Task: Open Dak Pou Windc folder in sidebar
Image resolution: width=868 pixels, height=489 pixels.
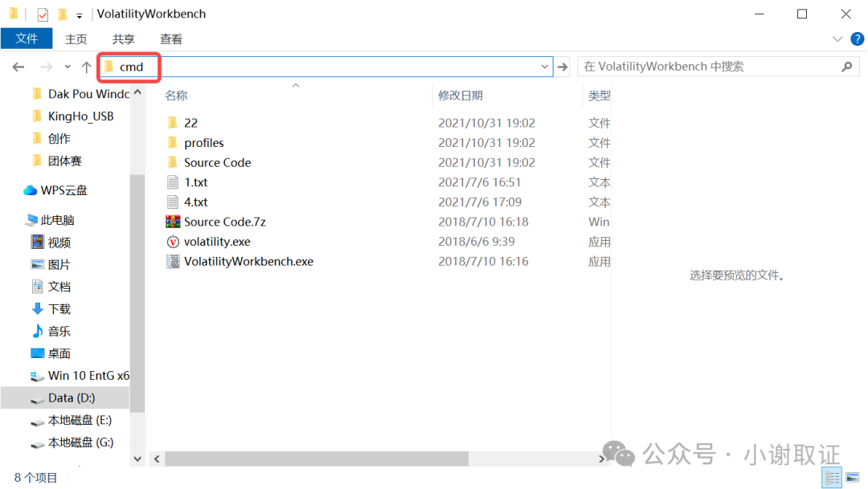Action: [x=88, y=93]
